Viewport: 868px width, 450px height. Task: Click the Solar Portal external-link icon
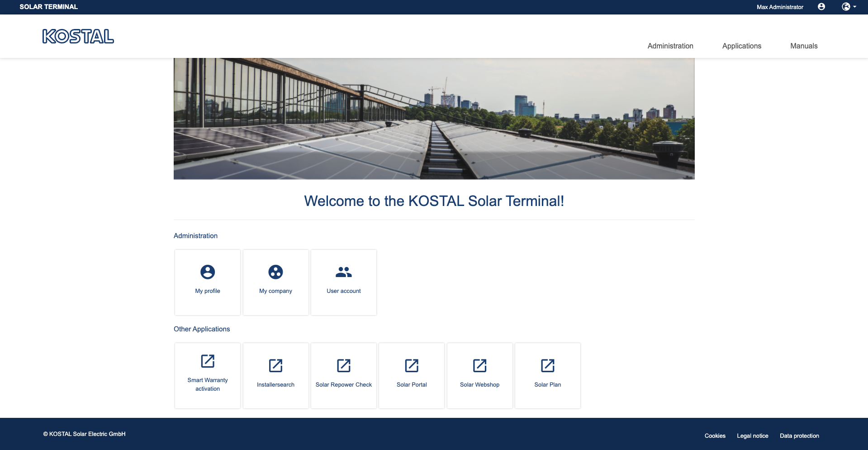tap(412, 365)
